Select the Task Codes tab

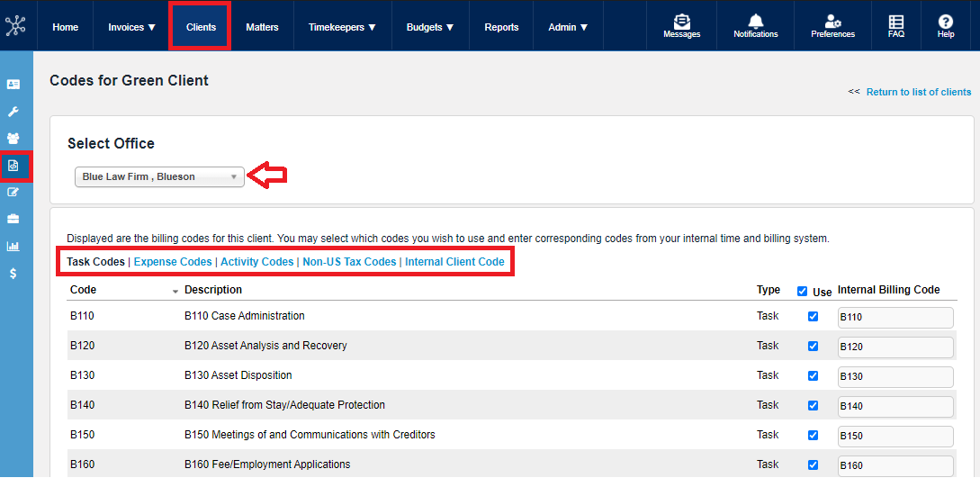(x=95, y=262)
